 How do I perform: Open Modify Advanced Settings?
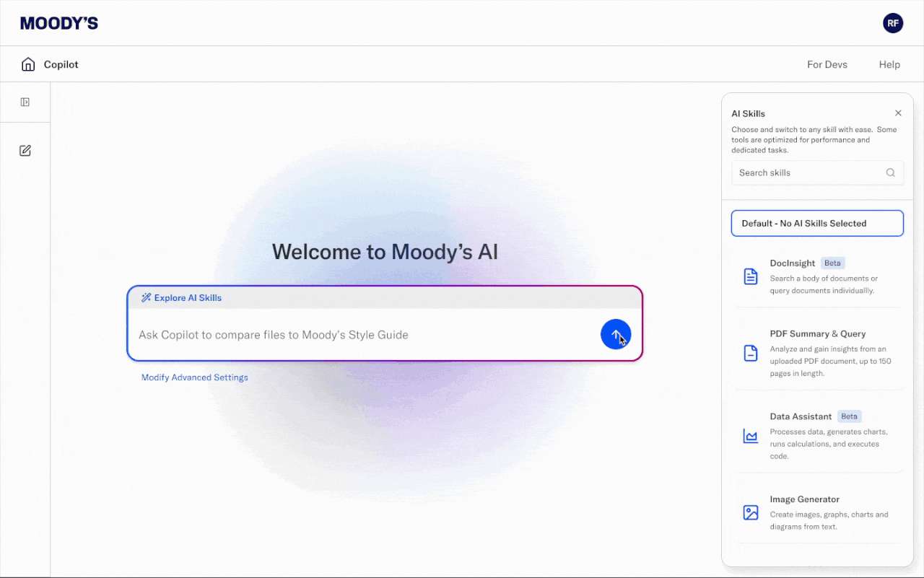[x=194, y=377]
